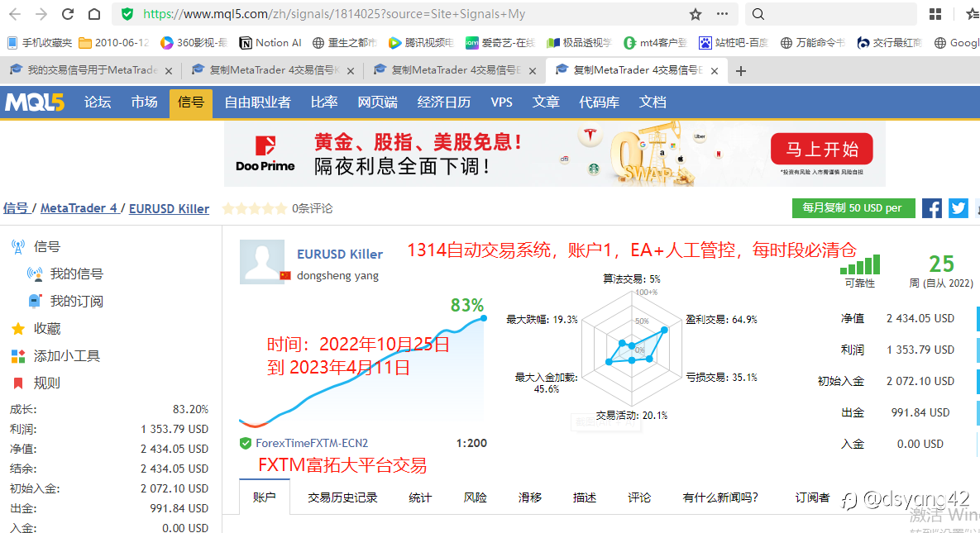Open 论坛 in the MQL5 menu
The width and height of the screenshot is (980, 533).
pos(98,102)
